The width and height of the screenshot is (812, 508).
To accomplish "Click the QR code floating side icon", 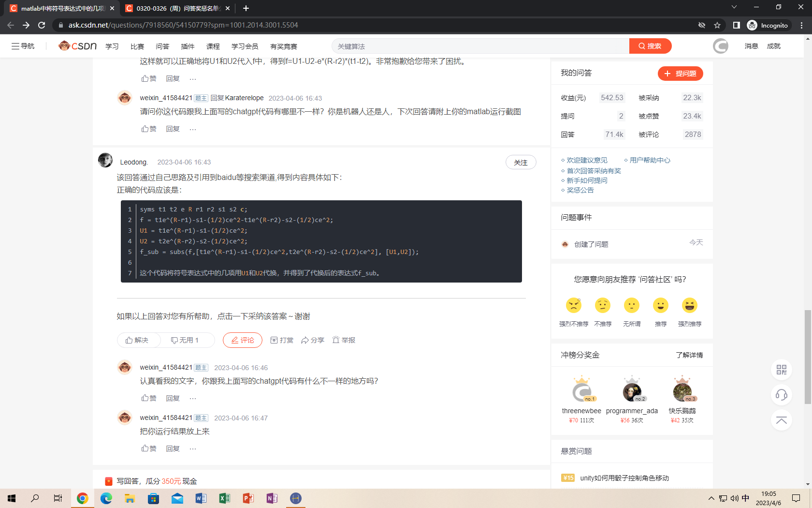I will pyautogui.click(x=782, y=370).
